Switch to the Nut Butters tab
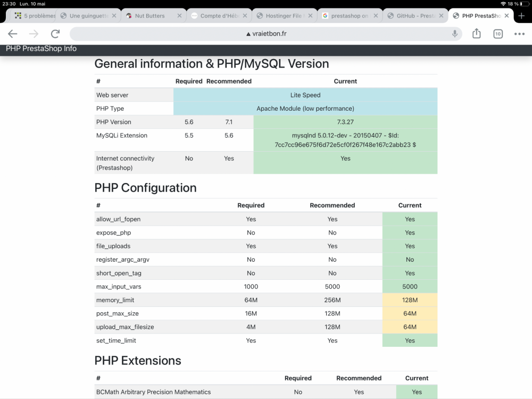 [x=149, y=16]
